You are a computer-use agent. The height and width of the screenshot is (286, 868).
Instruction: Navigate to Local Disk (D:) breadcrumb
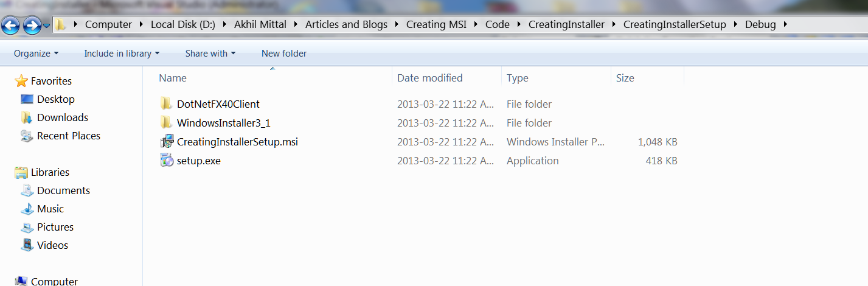pyautogui.click(x=182, y=25)
